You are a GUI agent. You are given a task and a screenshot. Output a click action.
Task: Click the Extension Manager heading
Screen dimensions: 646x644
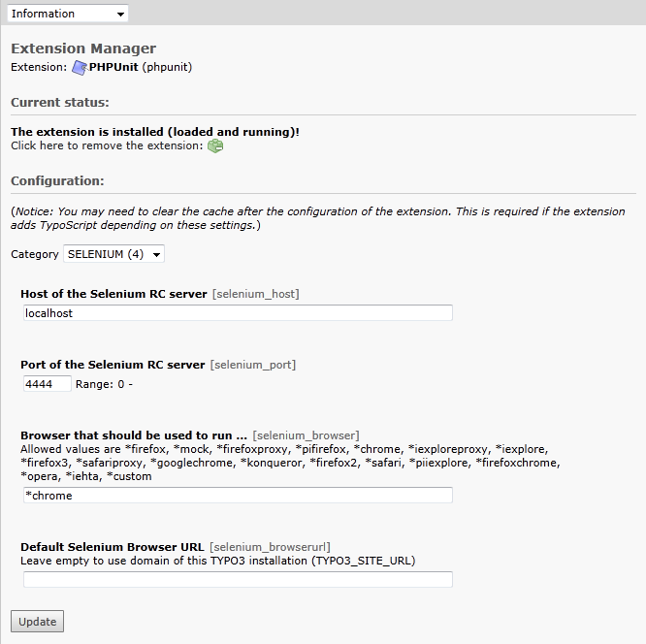[83, 48]
